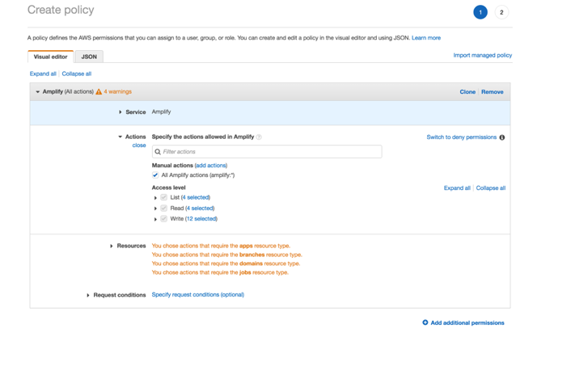Click Import managed policy link
The image size is (571, 392).
coord(483,55)
